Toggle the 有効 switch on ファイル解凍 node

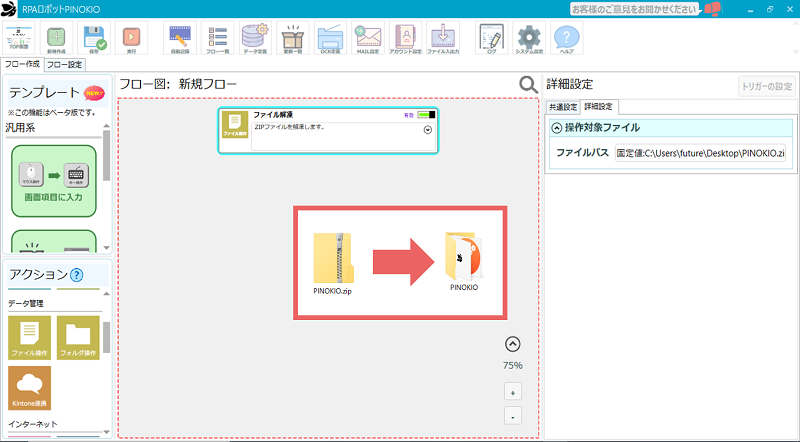coord(426,115)
